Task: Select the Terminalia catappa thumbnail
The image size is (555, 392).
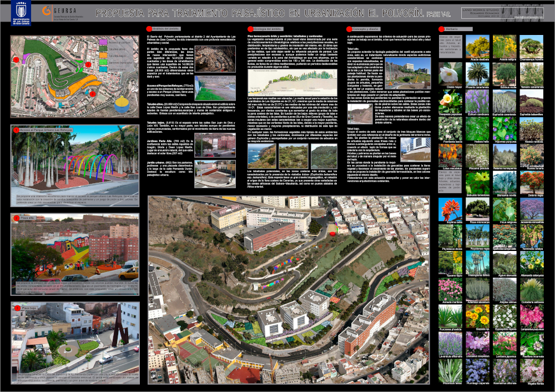Action: 532,236
